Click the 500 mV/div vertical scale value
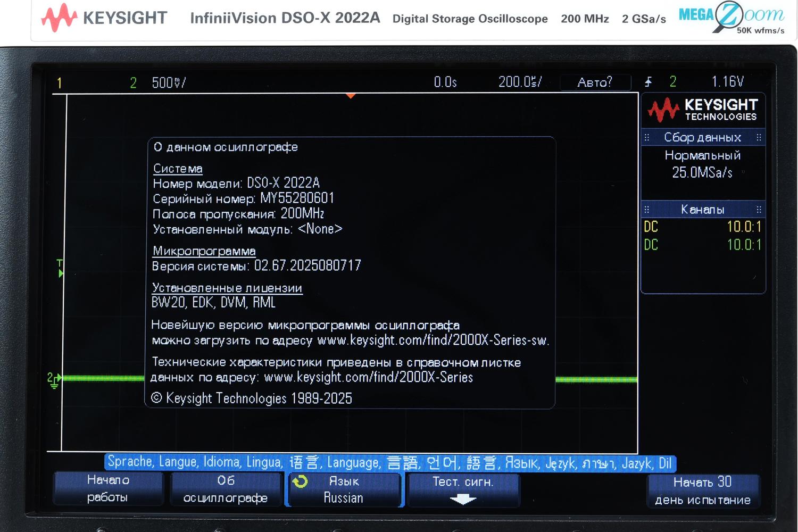 tap(169, 82)
